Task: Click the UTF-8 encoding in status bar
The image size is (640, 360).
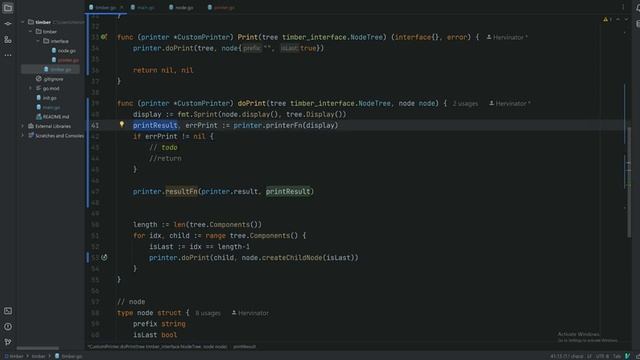Action: tap(602, 356)
